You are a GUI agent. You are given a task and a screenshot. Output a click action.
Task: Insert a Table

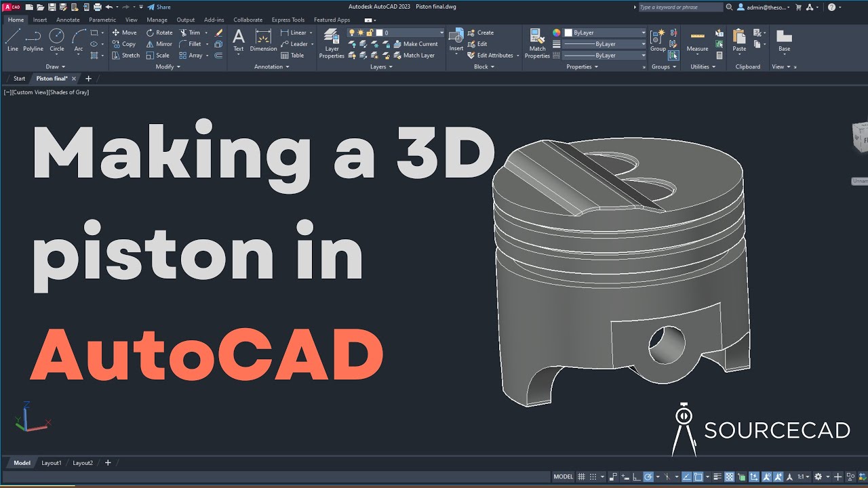tap(292, 56)
